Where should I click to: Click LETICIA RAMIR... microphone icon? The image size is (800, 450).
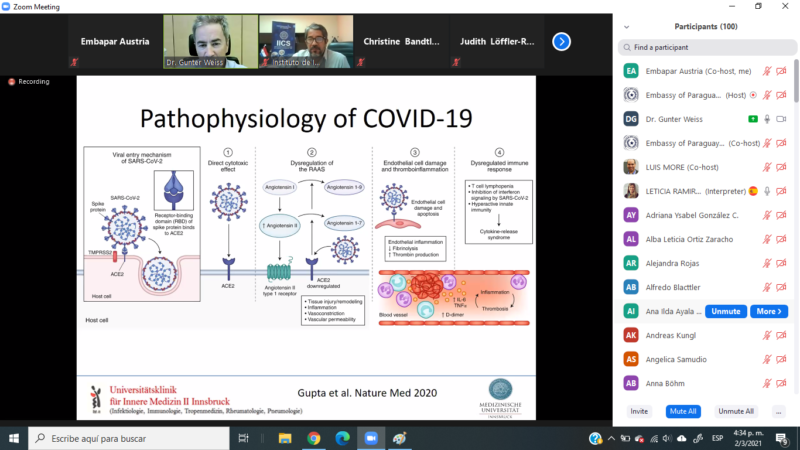click(x=767, y=191)
